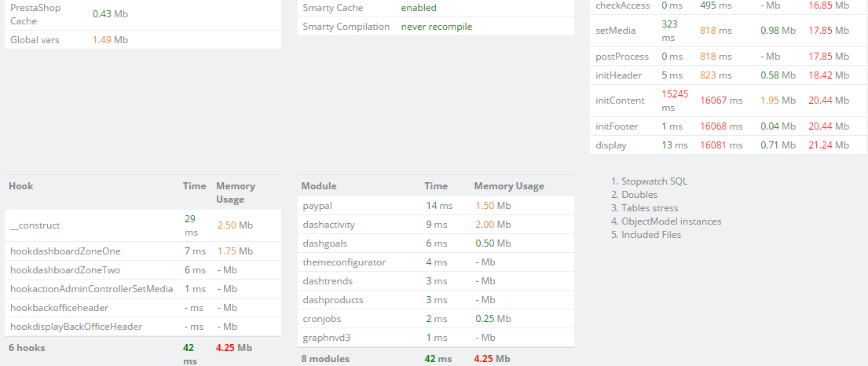Click the 16081 ms display total time
The height and width of the screenshot is (366, 868).
point(721,145)
